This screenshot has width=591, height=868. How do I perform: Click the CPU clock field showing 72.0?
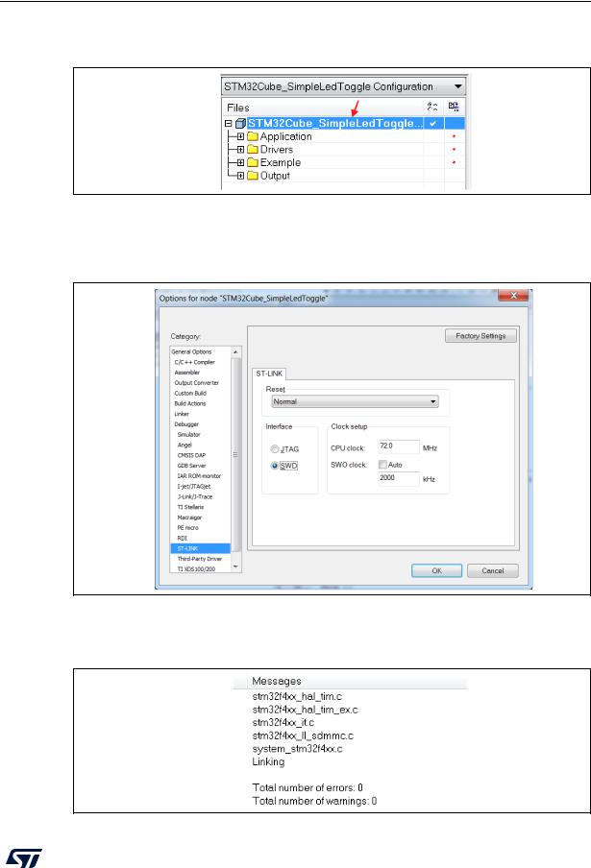coord(399,446)
